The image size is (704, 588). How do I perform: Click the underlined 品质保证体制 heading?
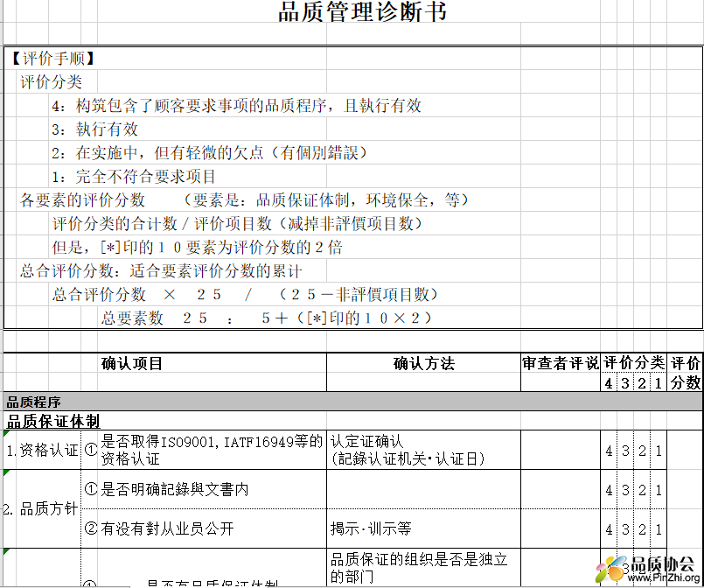pos(53,422)
